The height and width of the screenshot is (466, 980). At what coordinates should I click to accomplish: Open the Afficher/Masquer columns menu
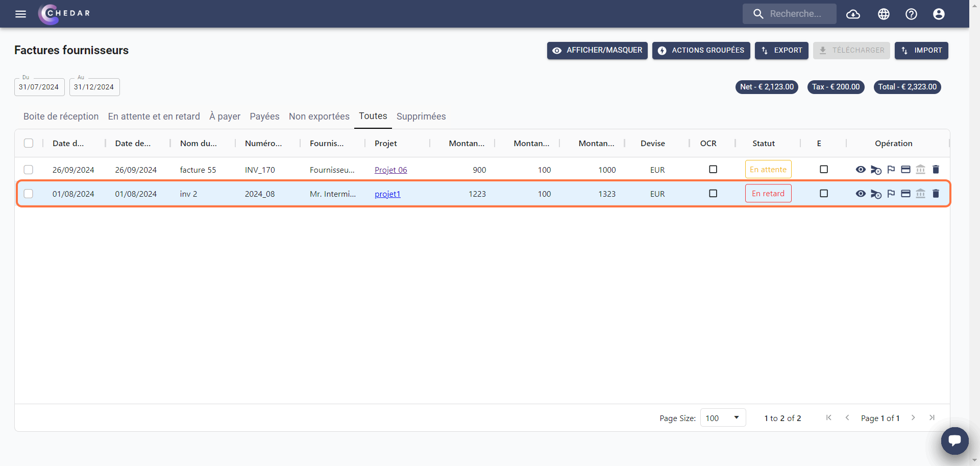click(597, 51)
